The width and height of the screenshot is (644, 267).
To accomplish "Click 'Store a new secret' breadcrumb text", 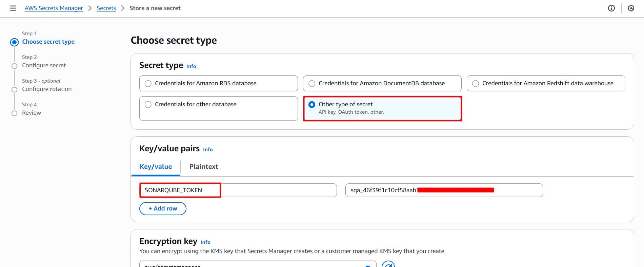I will pyautogui.click(x=155, y=8).
